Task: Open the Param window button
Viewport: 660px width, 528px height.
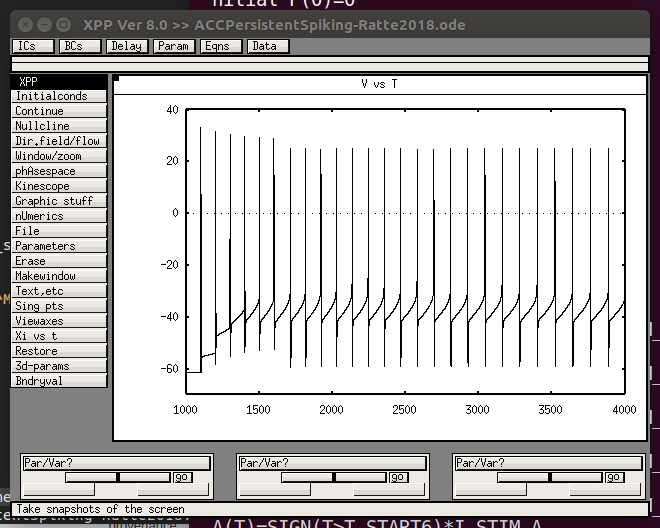Action: [175, 46]
